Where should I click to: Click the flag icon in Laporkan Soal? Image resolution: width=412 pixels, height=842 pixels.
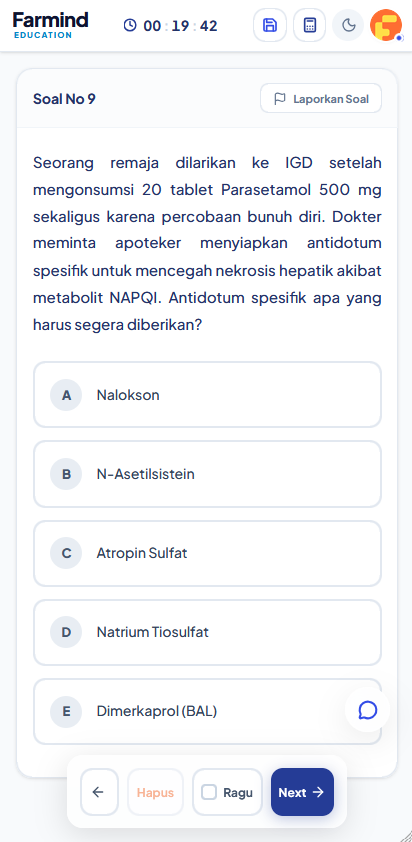tap(279, 99)
